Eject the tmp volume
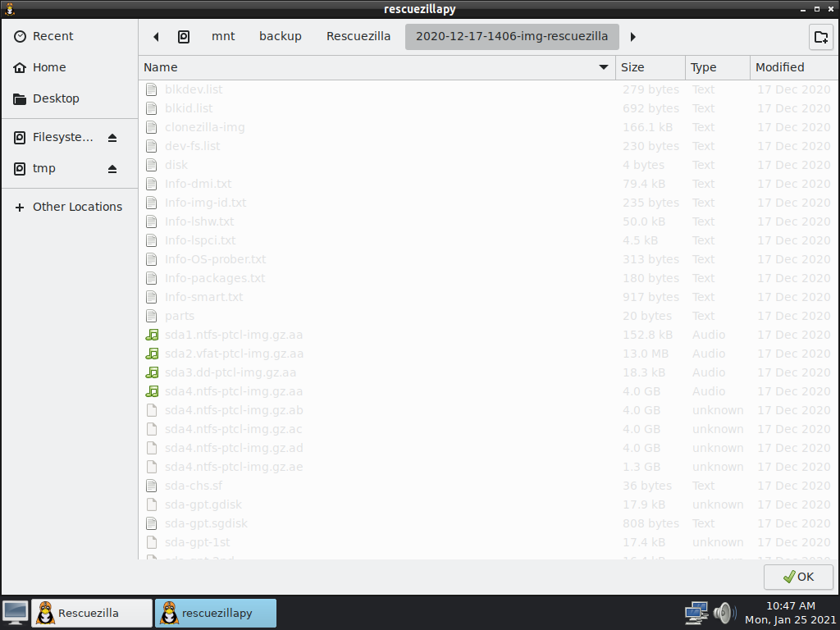This screenshot has width=840, height=630. [112, 169]
